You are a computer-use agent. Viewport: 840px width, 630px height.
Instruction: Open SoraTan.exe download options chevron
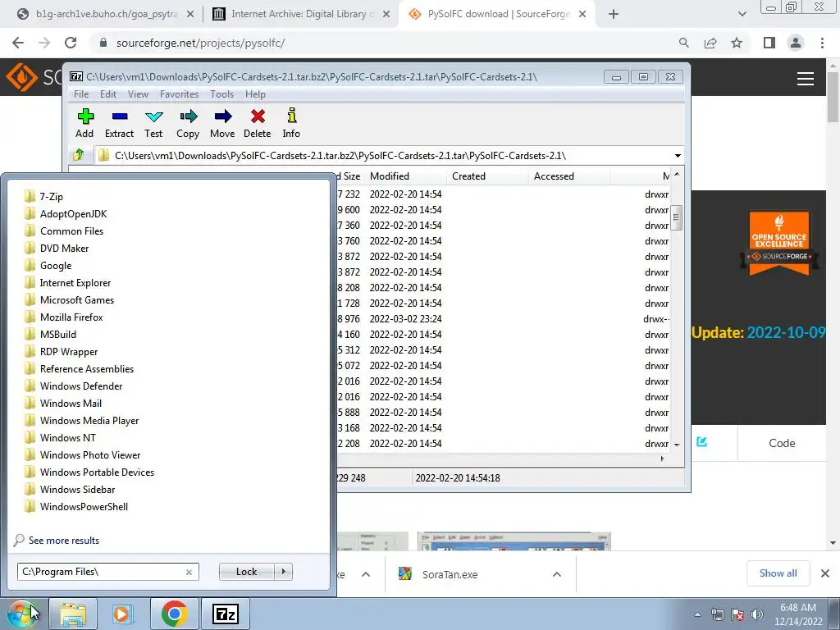(x=557, y=574)
